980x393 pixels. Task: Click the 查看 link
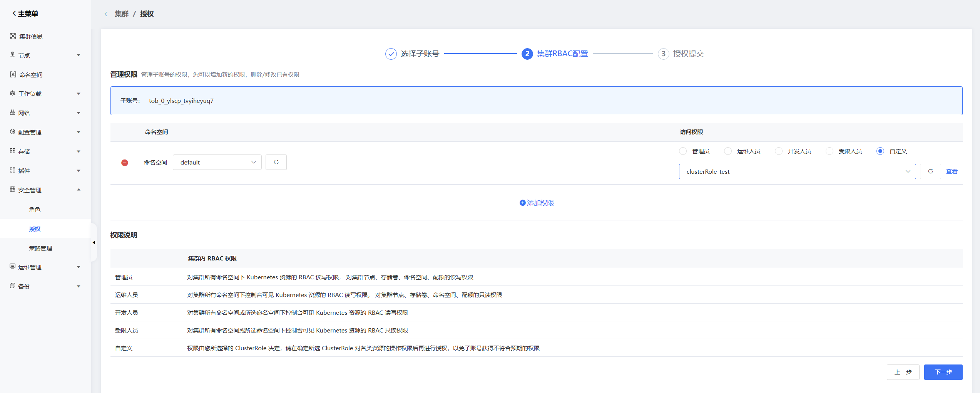click(952, 171)
